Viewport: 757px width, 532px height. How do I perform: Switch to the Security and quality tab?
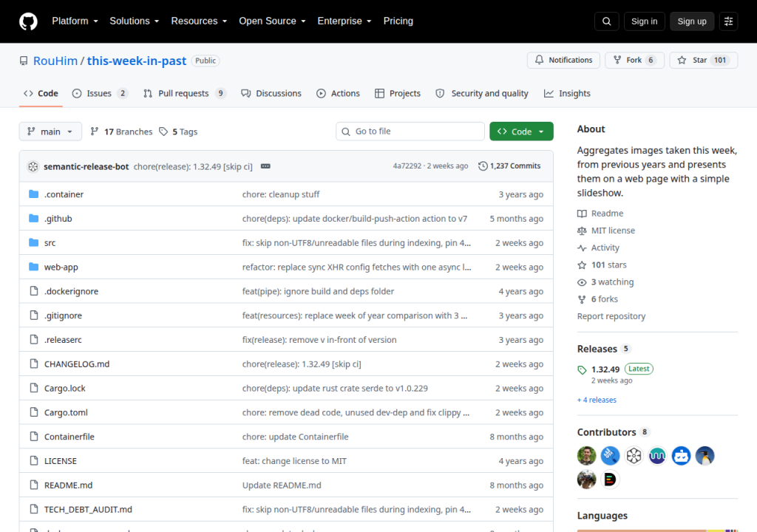[482, 94]
